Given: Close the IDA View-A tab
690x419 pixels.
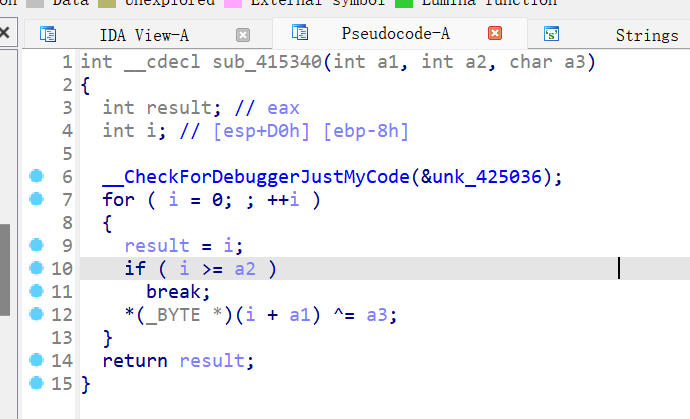Looking at the screenshot, I should (x=243, y=35).
